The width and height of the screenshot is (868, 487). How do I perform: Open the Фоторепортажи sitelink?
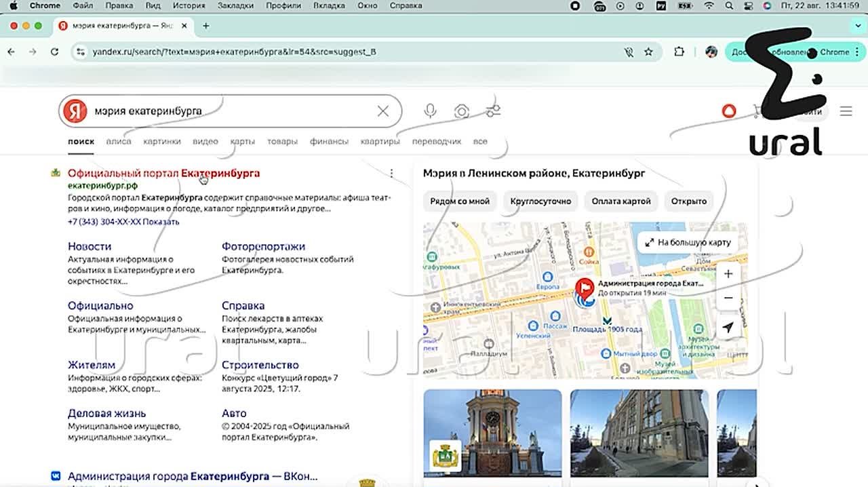263,246
